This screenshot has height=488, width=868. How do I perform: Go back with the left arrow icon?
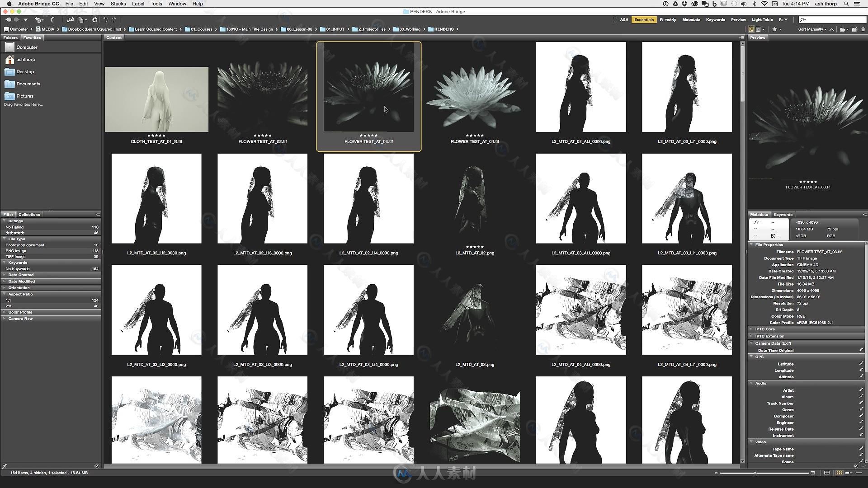tap(8, 19)
